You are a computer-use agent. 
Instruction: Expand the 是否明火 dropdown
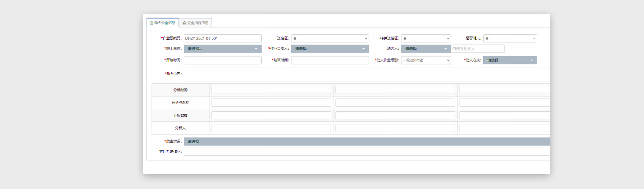tap(510, 38)
